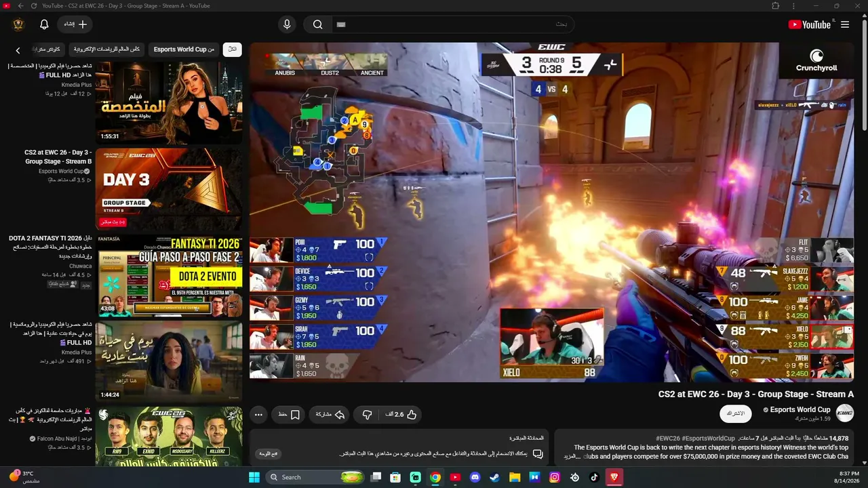Show more filter chips with the chevron
Image resolution: width=868 pixels, height=488 pixels.
pos(18,49)
